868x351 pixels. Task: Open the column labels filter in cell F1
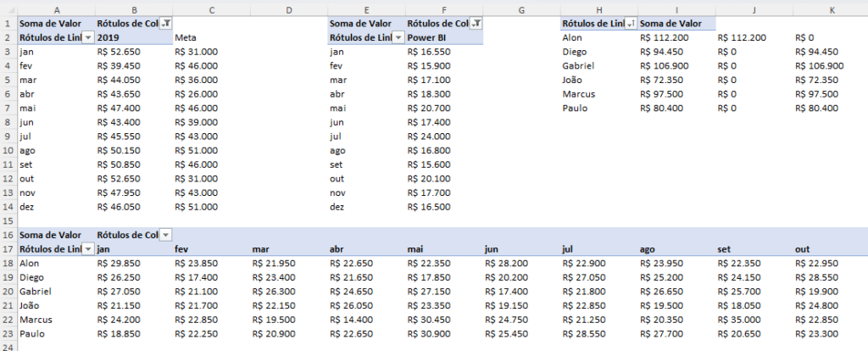pyautogui.click(x=476, y=23)
